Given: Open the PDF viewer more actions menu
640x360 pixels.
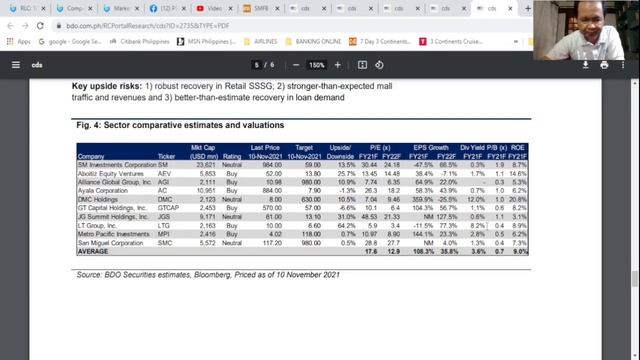Looking at the screenshot, I should click(x=623, y=65).
